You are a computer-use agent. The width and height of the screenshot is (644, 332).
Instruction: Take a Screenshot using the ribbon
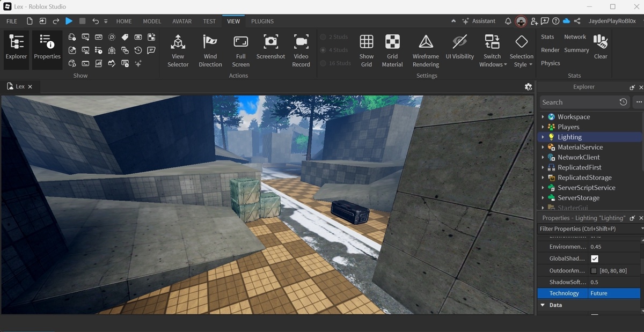(270, 47)
